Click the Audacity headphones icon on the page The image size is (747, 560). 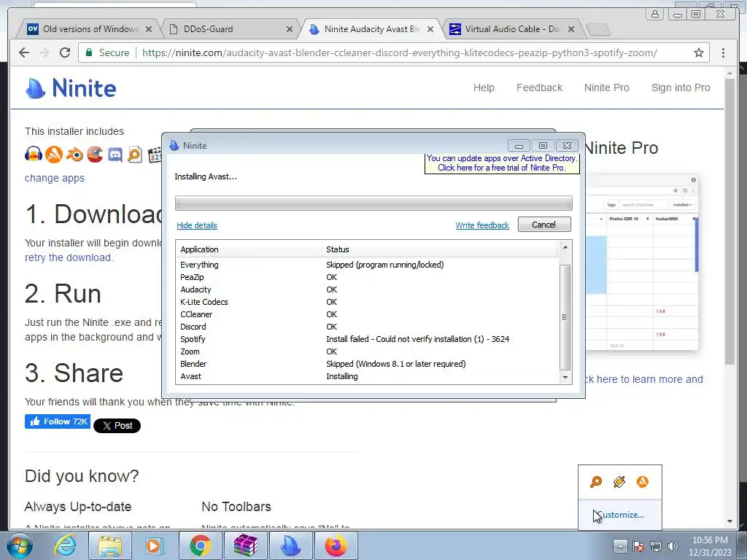coord(33,155)
